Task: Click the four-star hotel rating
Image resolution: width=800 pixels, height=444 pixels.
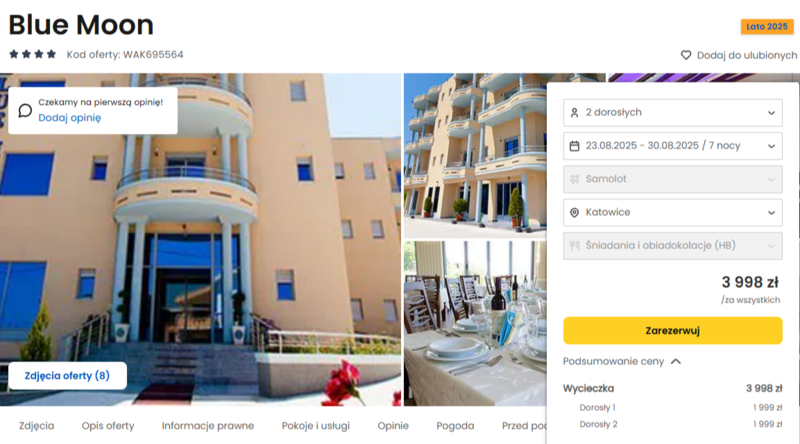Action: (32, 54)
